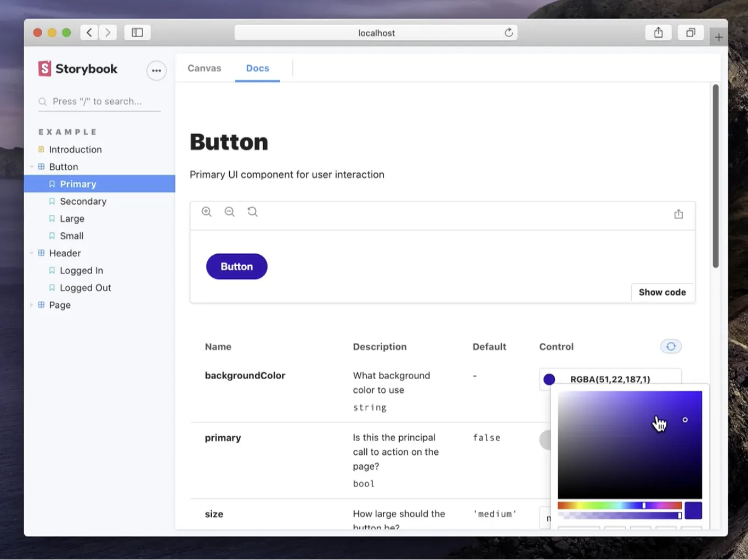Select the Docs tab
The height and width of the screenshot is (560, 748).
click(257, 68)
